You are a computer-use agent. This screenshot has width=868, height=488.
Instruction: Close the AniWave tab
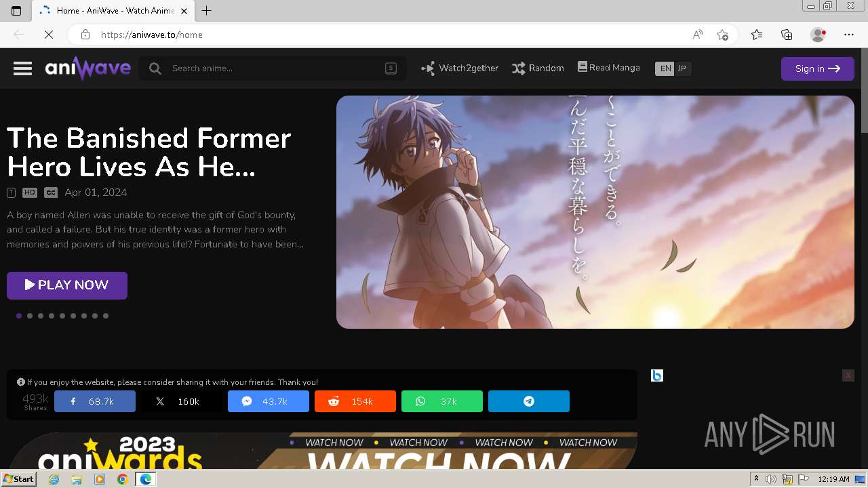(x=184, y=11)
